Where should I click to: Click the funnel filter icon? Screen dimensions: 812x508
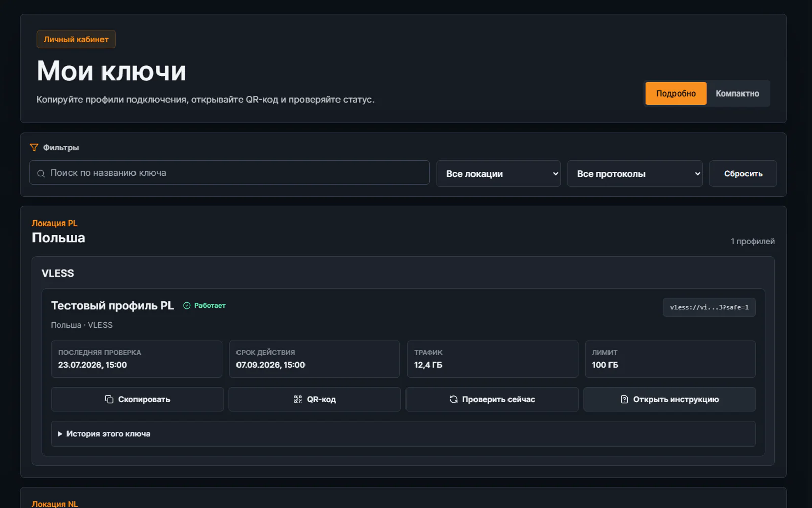(x=34, y=147)
